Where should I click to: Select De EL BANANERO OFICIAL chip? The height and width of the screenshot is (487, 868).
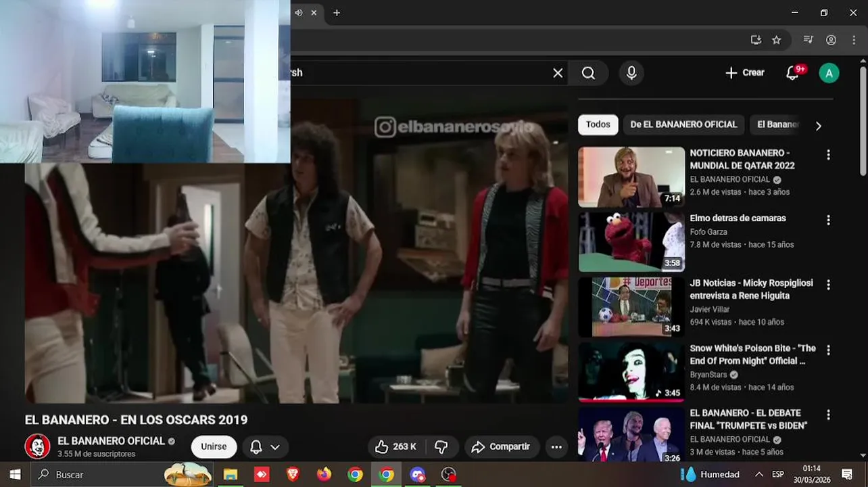click(683, 124)
